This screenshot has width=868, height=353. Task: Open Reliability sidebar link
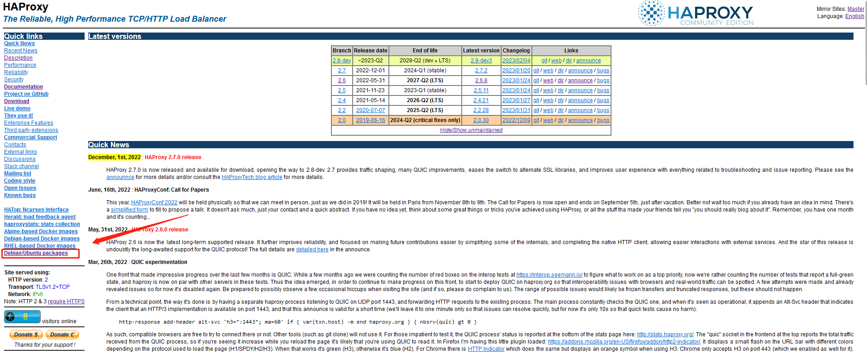click(x=16, y=72)
